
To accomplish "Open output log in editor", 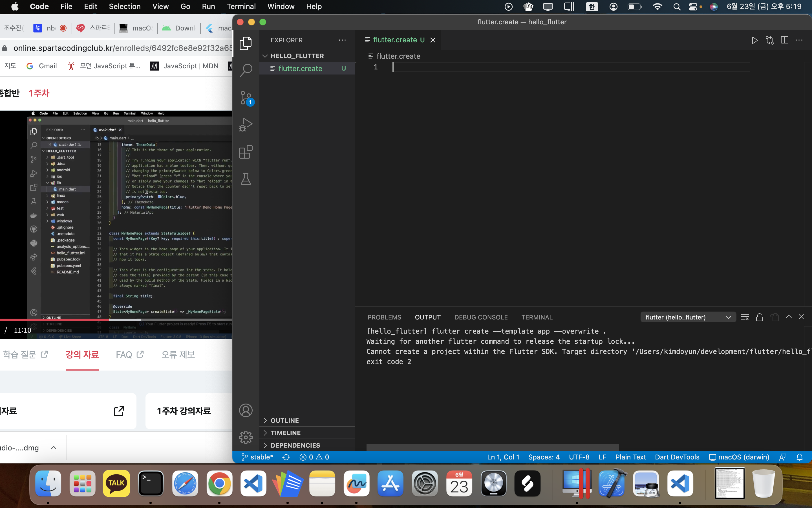I will (775, 317).
